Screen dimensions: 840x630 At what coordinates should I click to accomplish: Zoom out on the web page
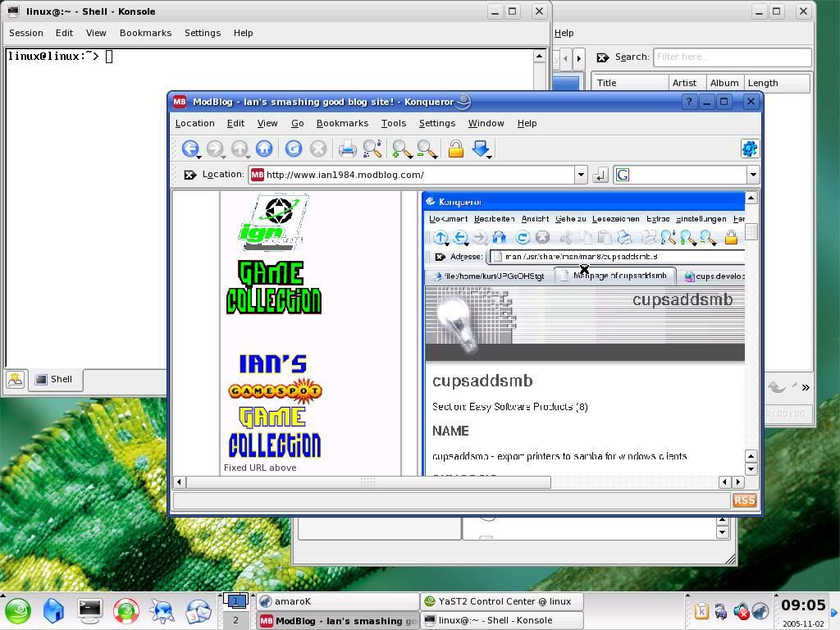[x=427, y=148]
